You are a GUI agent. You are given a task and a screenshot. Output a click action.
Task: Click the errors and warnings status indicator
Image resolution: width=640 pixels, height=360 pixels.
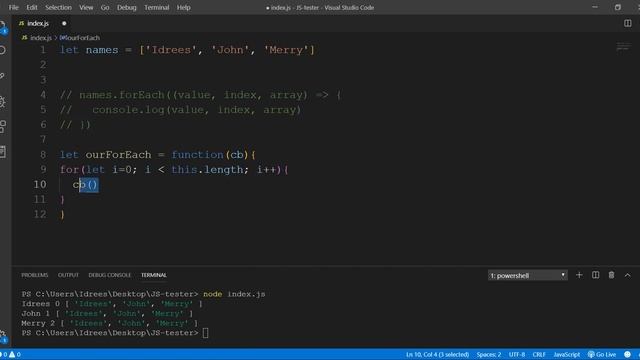(x=11, y=354)
